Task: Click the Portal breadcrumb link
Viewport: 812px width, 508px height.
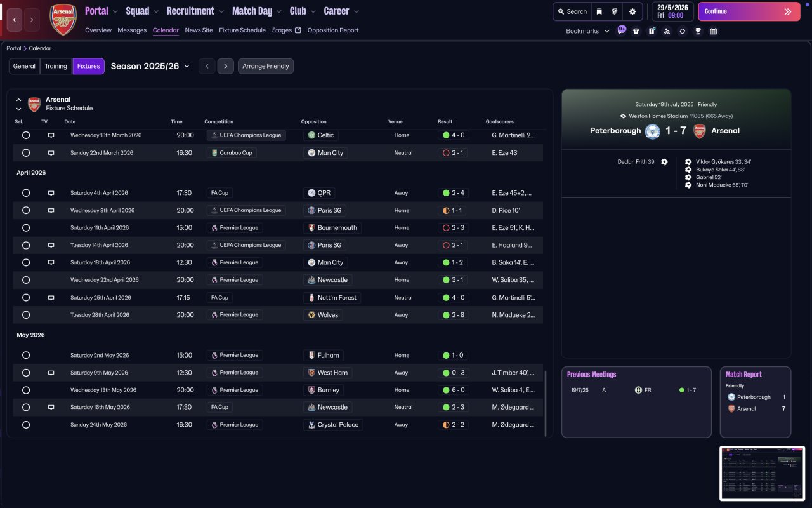Action: click(13, 48)
